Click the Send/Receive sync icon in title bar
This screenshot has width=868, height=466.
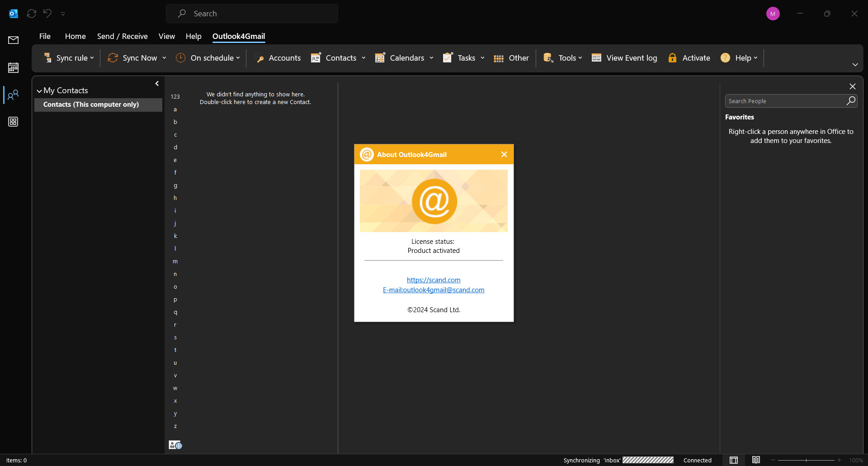pos(32,14)
